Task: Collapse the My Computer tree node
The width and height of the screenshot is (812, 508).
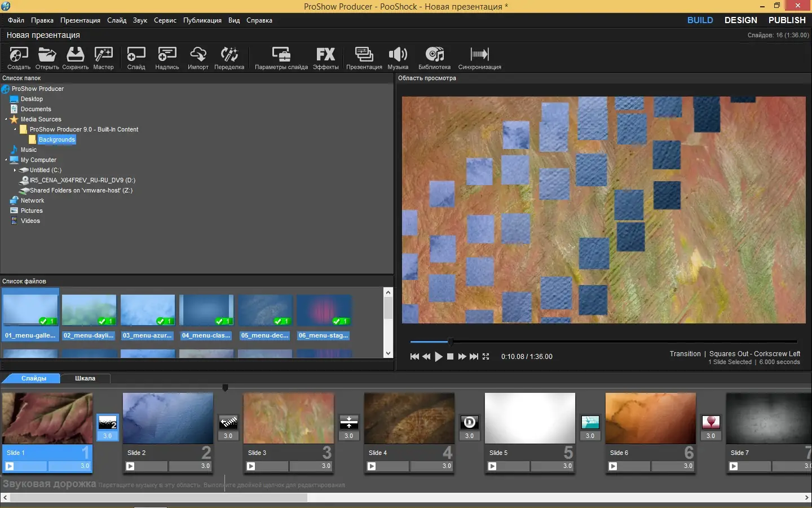Action: [x=6, y=160]
